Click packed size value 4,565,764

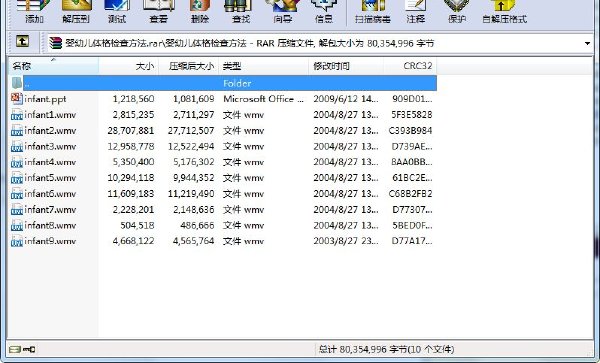(194, 241)
